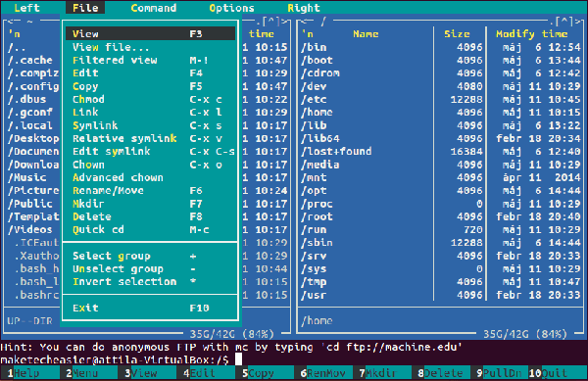Sort right panel by Name header
The image size is (588, 381).
pos(366,34)
